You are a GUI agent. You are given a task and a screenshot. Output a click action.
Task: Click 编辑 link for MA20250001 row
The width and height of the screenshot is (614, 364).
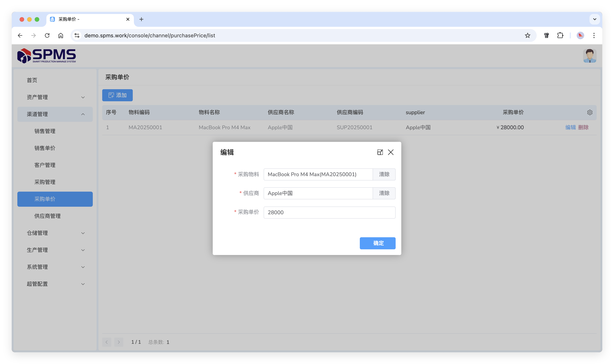coord(570,127)
